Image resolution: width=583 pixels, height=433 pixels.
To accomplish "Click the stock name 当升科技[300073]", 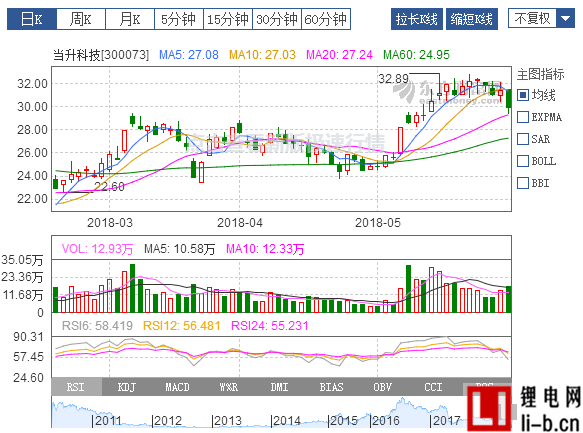I will pyautogui.click(x=101, y=55).
